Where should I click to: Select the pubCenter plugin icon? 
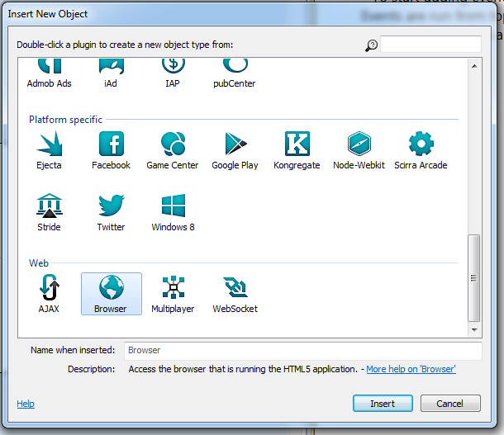click(x=235, y=66)
